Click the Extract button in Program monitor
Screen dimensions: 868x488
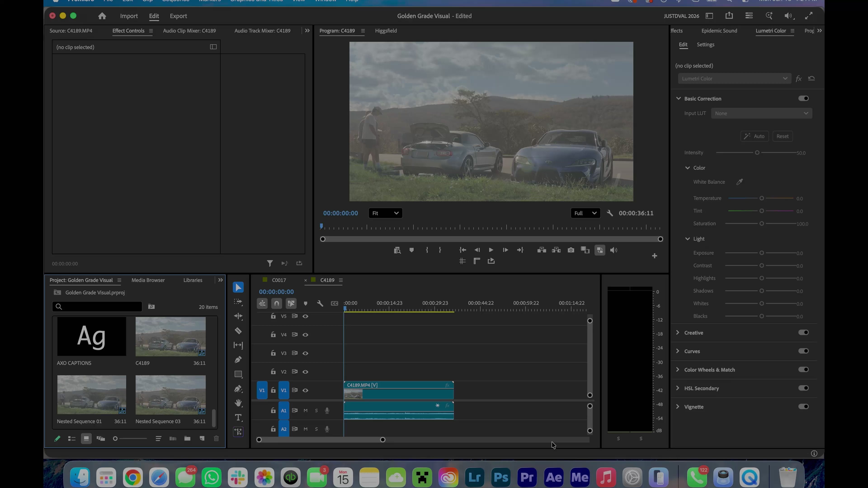click(556, 250)
